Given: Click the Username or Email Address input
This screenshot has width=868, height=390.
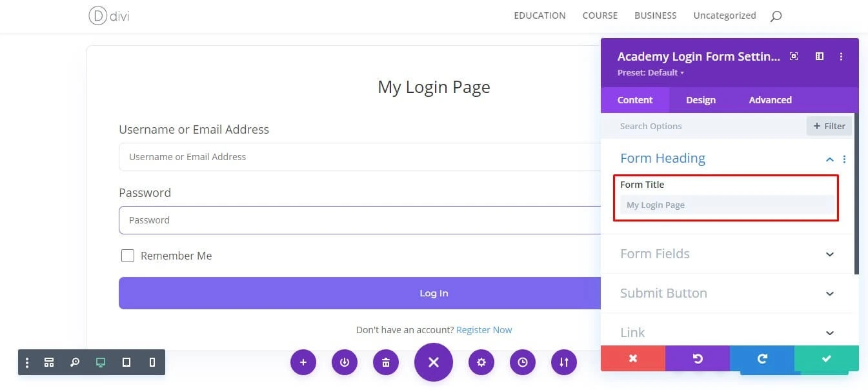Looking at the screenshot, I should tap(360, 157).
